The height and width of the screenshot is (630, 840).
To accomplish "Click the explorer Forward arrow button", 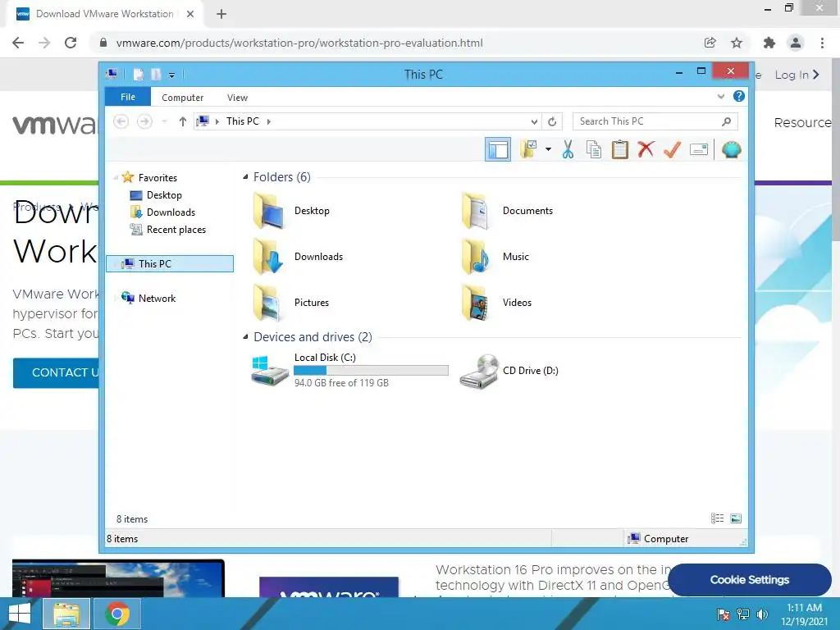I will pos(144,121).
